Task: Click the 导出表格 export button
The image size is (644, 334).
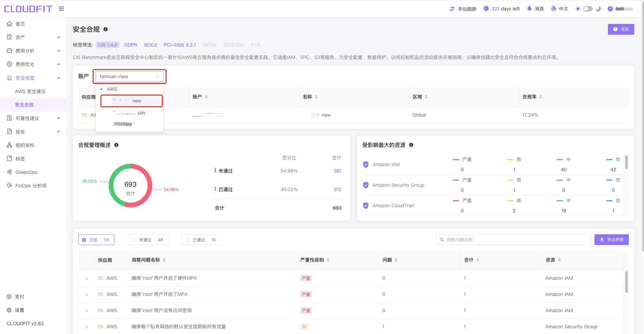Action: tap(611, 240)
